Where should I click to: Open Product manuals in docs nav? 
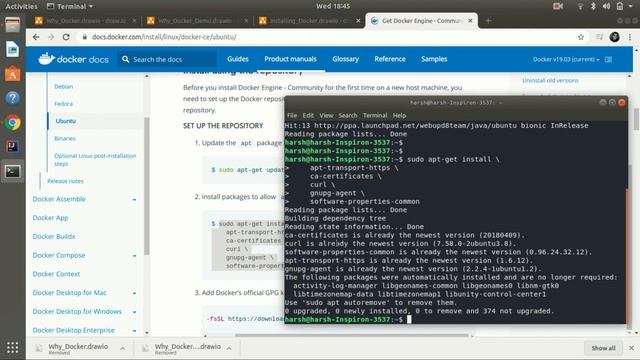(290, 59)
